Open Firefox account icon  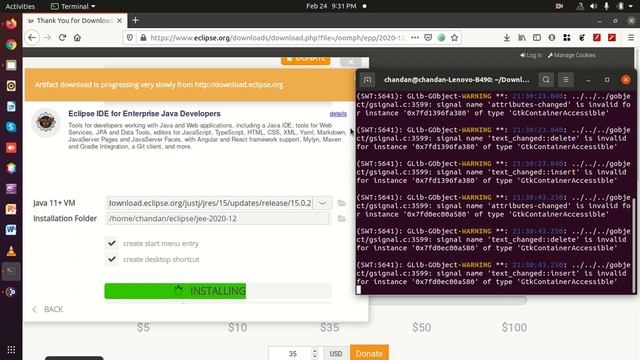pos(551,38)
